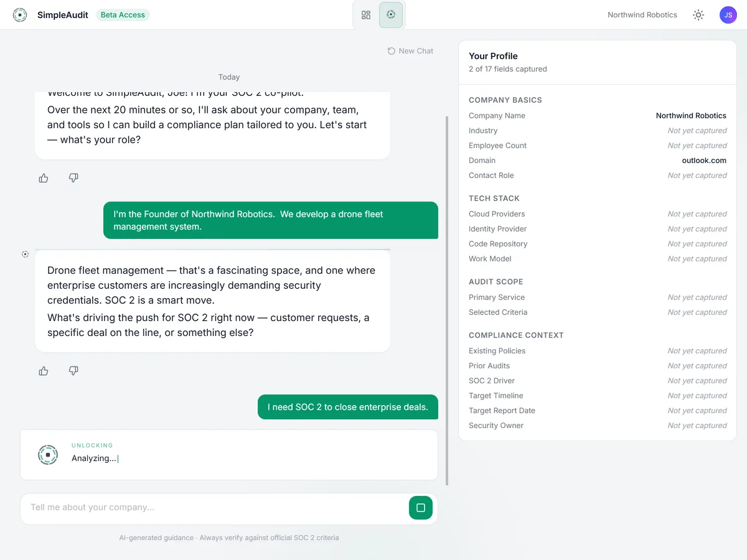Click the Analyzing status spinner icon

(x=48, y=455)
